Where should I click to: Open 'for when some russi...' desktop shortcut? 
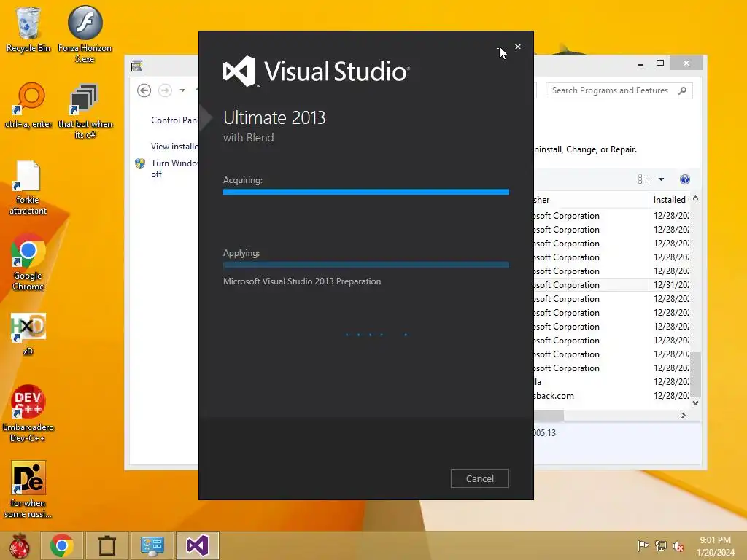(28, 489)
